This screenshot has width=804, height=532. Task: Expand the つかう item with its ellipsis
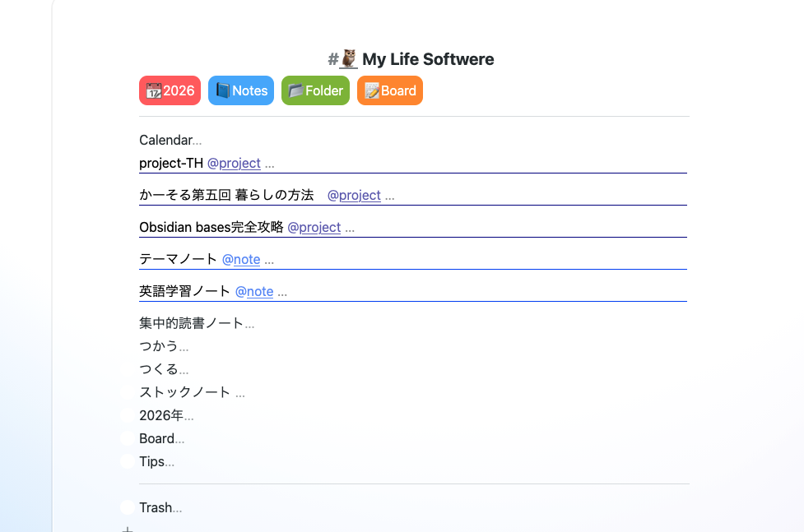tap(184, 346)
